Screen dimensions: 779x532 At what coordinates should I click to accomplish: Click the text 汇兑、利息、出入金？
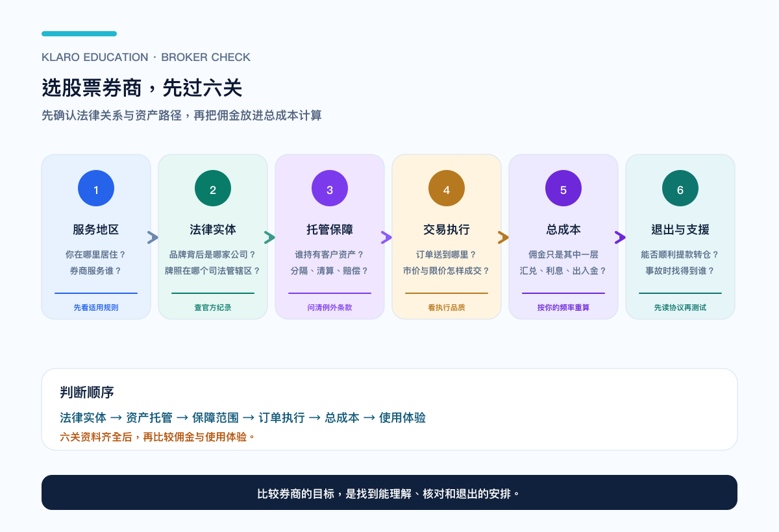click(x=563, y=271)
